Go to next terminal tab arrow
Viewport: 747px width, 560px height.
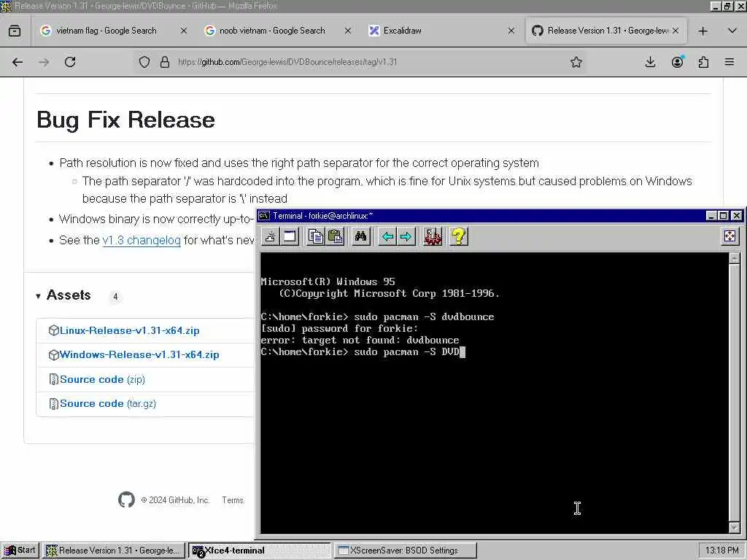(406, 236)
